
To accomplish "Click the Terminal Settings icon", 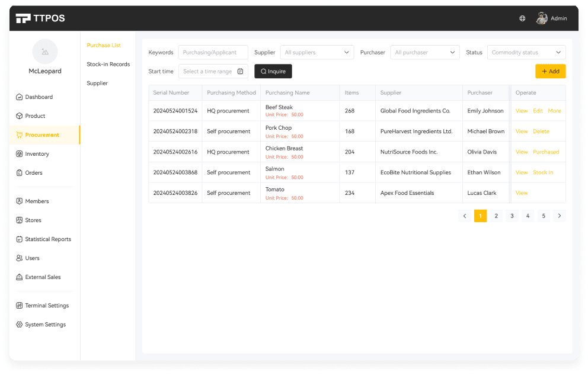I will (x=19, y=306).
